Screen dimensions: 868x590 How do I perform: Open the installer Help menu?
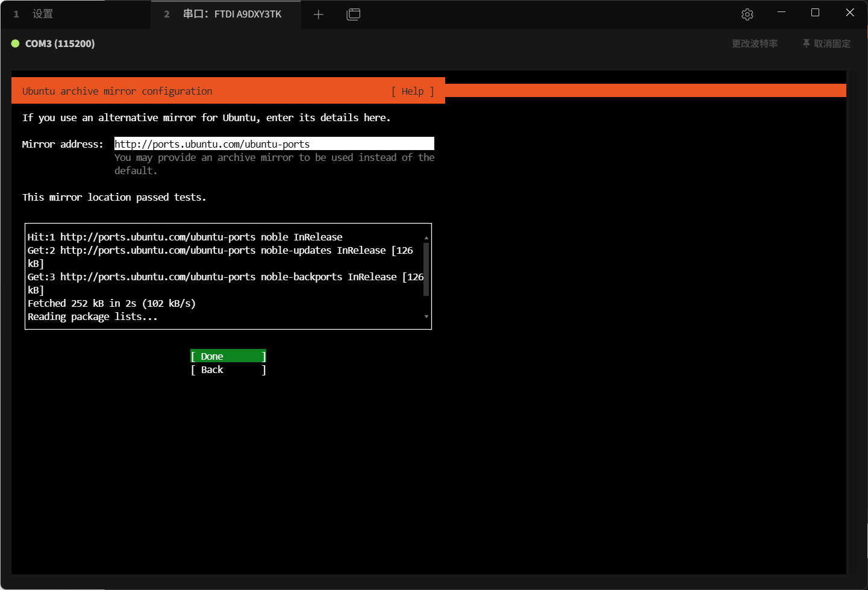tap(413, 91)
